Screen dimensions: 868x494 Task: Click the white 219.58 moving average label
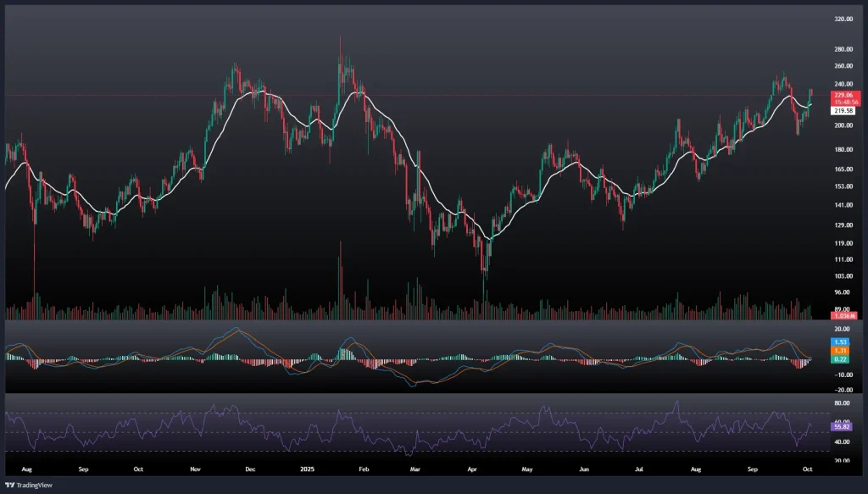(x=820, y=111)
